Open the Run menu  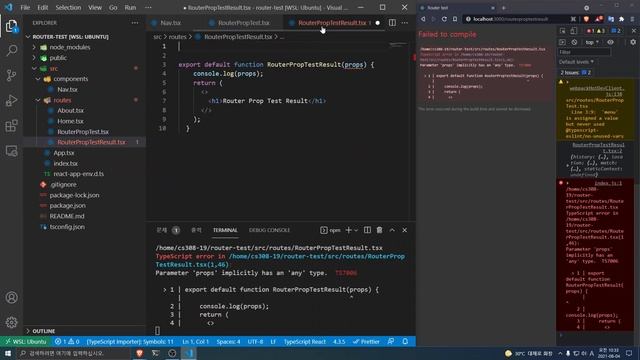click(x=130, y=7)
